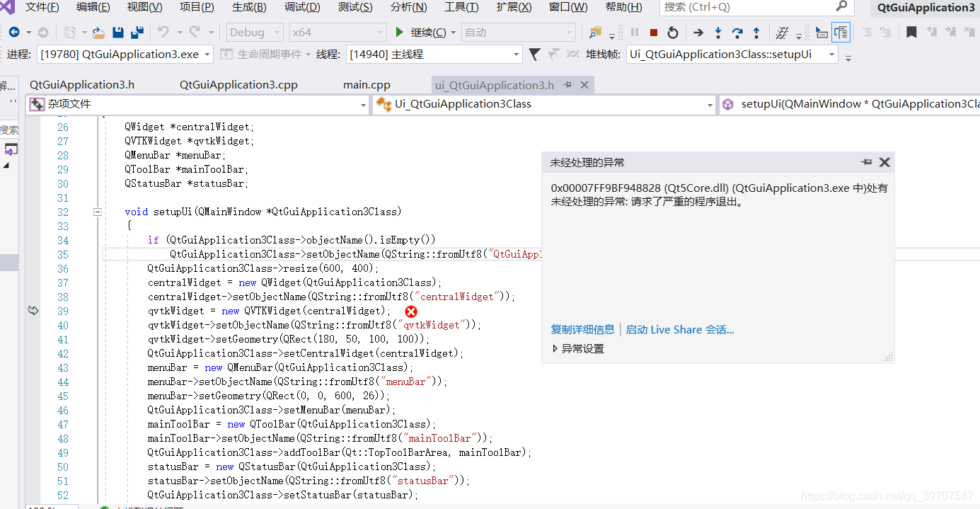
Task: Click line number 39 in the gutter
Action: click(x=63, y=311)
